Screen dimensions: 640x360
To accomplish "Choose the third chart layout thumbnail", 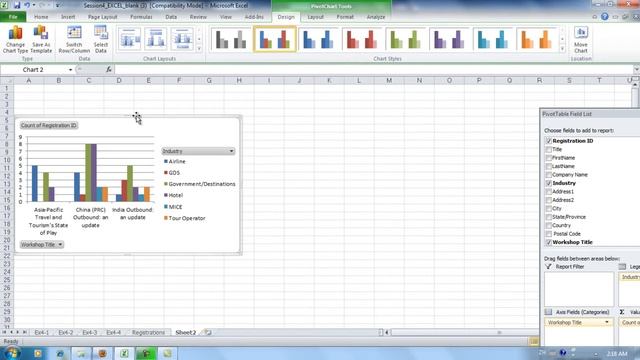I will (x=182, y=39).
